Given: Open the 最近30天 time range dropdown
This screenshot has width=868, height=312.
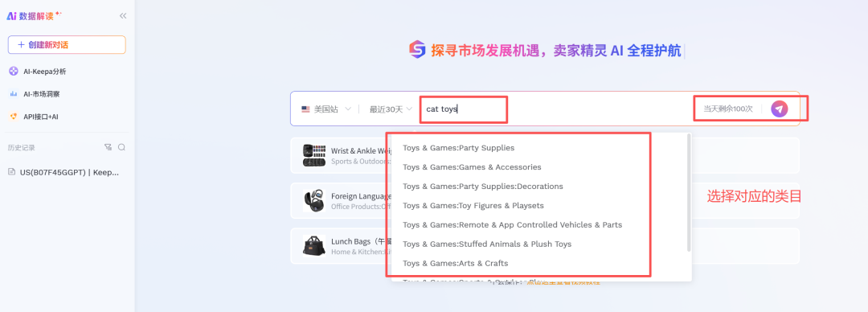Looking at the screenshot, I should (391, 109).
